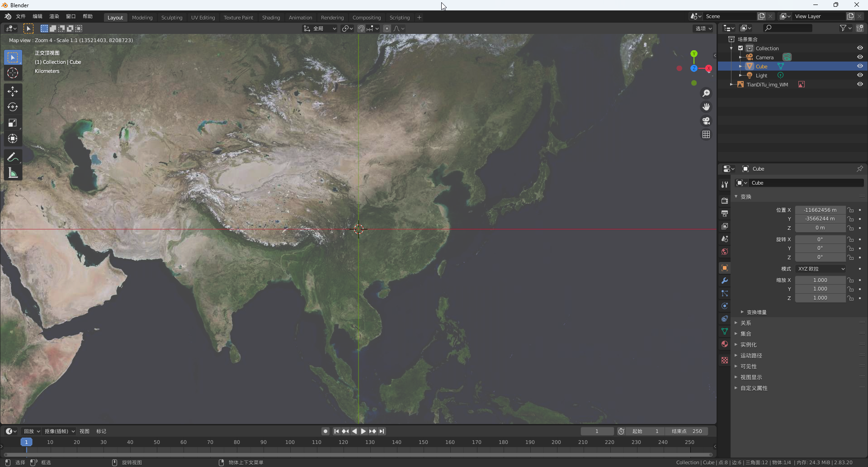The width and height of the screenshot is (868, 467).
Task: Open the Modifier wrench properties tab
Action: tap(725, 281)
